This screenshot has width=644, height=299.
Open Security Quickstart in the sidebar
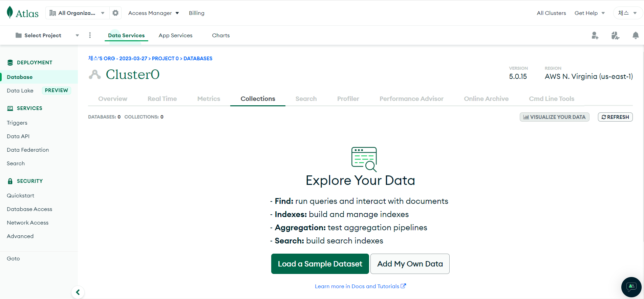[x=20, y=195]
